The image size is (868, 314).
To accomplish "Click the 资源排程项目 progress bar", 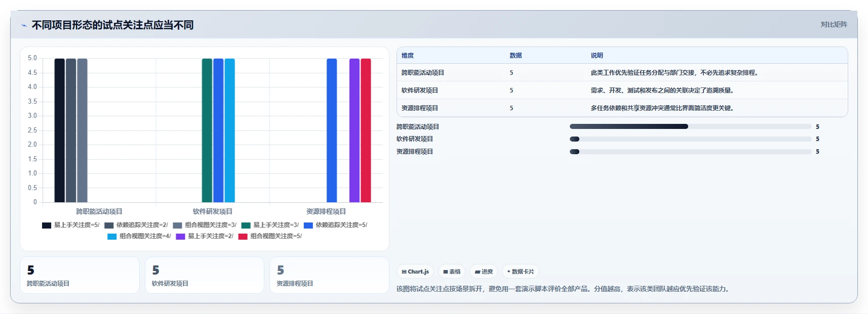I will [690, 152].
